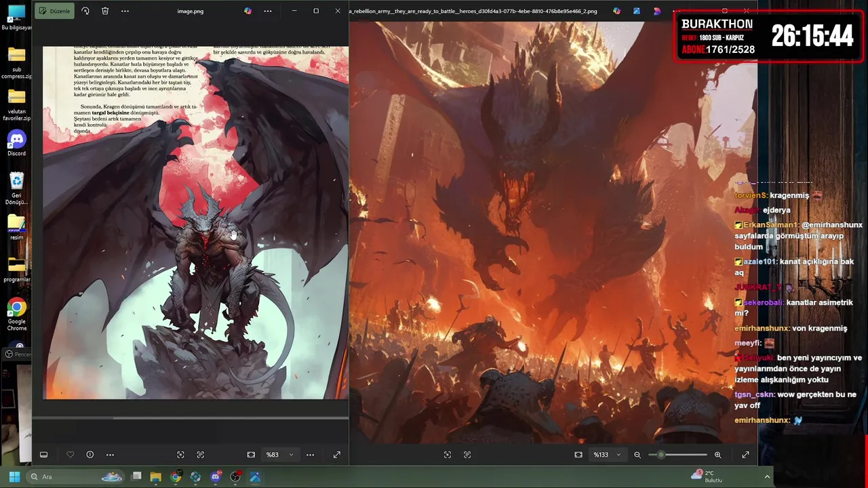Delete image.png with the trash icon
Screen dimensions: 868x488
point(105,11)
